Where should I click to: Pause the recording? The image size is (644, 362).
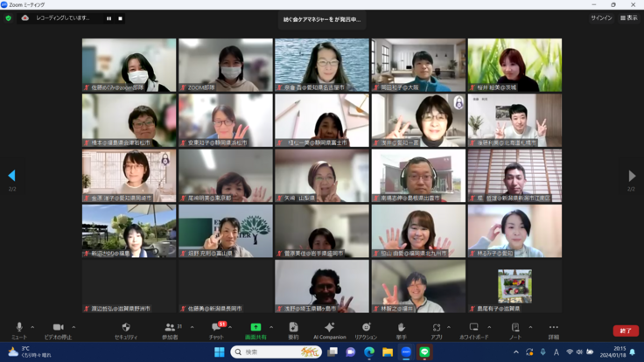point(108,17)
